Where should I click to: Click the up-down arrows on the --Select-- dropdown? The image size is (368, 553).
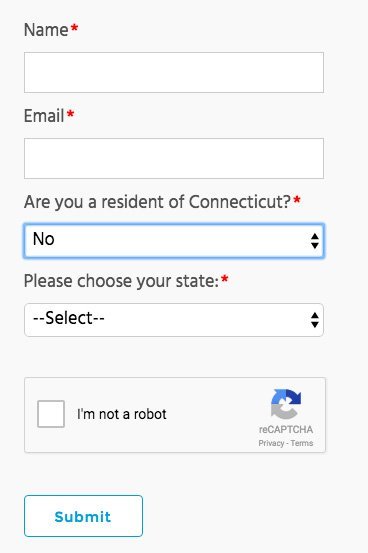pyautogui.click(x=315, y=320)
